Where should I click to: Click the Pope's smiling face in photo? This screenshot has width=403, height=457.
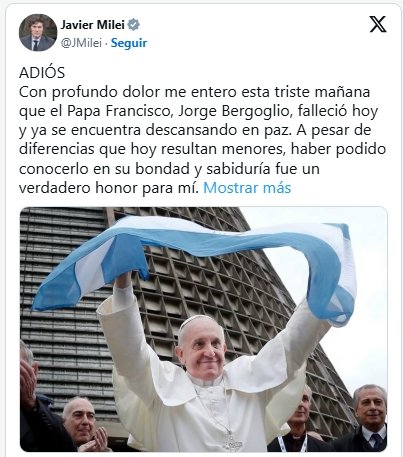[202, 350]
